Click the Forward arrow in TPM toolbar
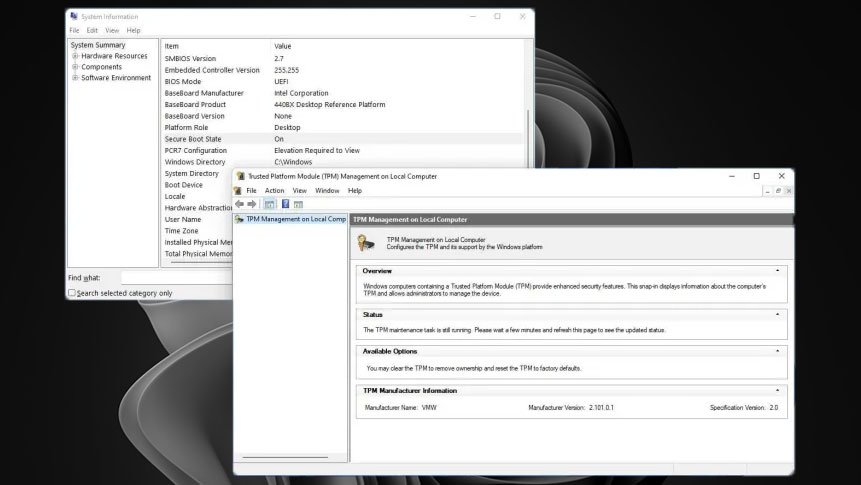The image size is (861, 485). (252, 204)
